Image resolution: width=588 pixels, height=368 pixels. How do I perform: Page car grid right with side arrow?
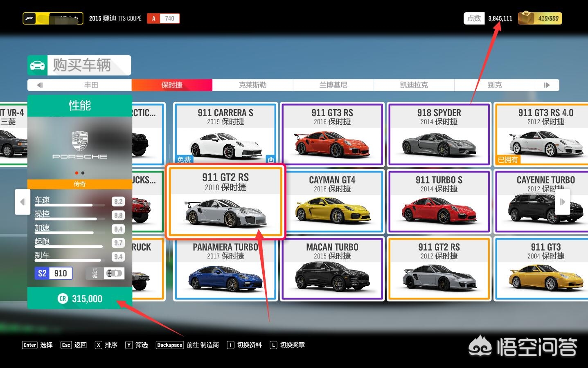[562, 202]
